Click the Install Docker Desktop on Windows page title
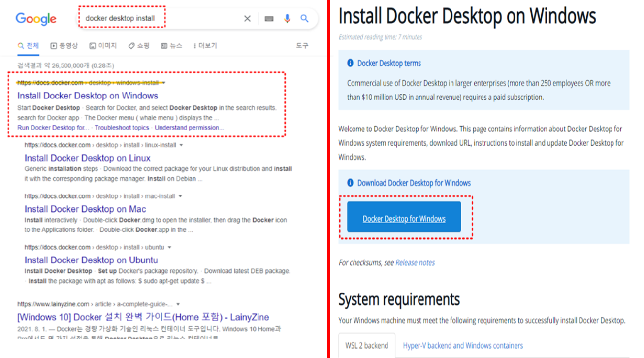The image size is (644, 358). 467,16
